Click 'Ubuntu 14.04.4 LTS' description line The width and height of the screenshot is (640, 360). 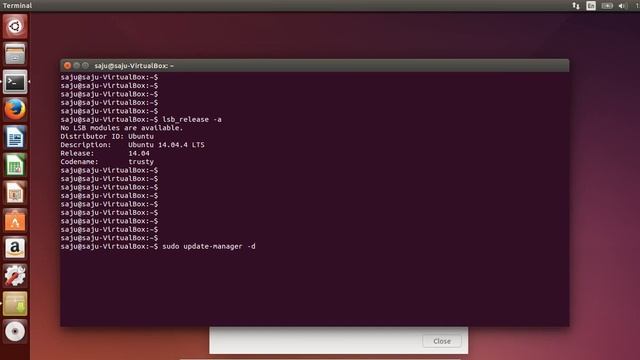click(x=132, y=145)
